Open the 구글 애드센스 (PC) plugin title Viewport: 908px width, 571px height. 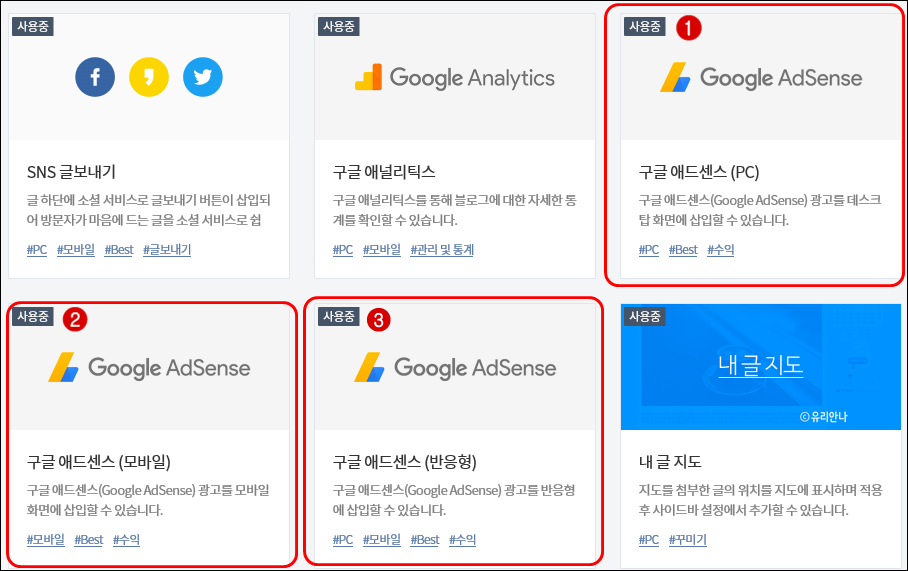pyautogui.click(x=698, y=172)
